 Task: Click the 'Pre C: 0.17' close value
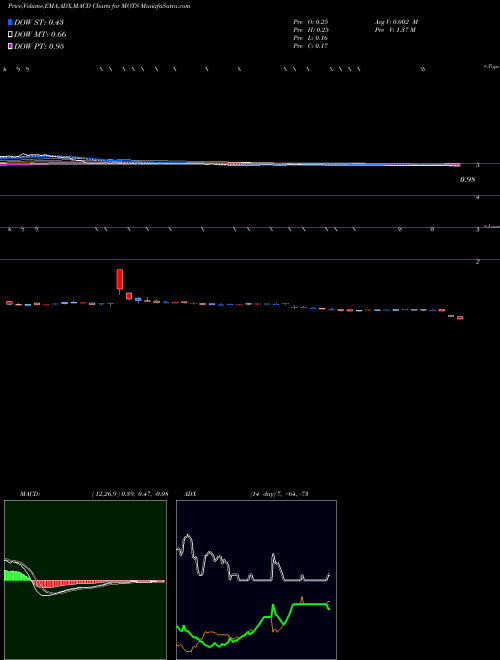311,46
